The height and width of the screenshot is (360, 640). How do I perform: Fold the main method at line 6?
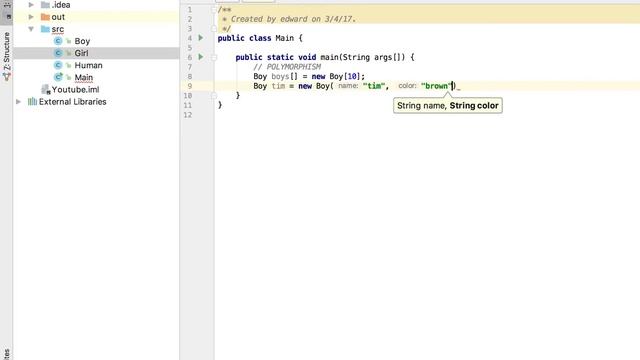(x=213, y=58)
